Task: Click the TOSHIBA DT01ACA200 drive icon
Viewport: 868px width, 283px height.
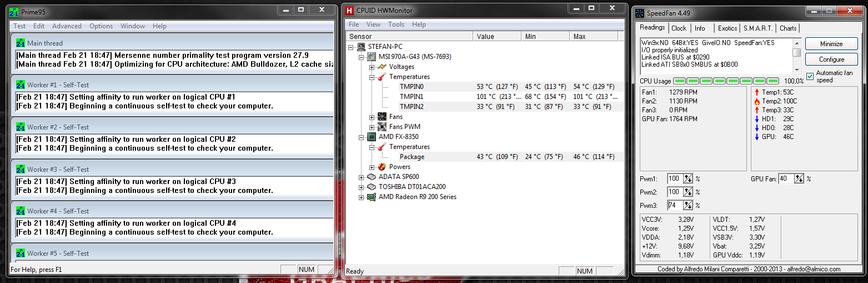Action: (x=372, y=187)
